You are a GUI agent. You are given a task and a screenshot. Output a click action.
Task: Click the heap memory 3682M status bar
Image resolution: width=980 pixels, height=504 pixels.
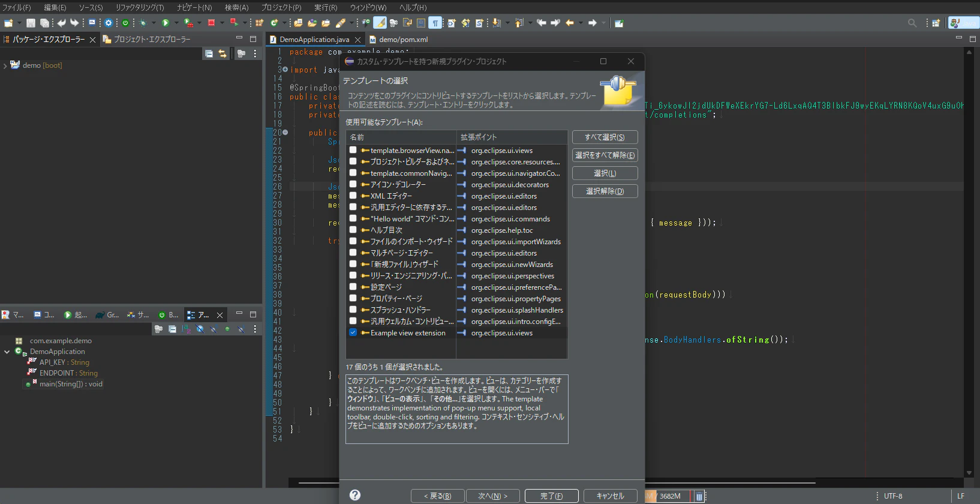pyautogui.click(x=669, y=496)
